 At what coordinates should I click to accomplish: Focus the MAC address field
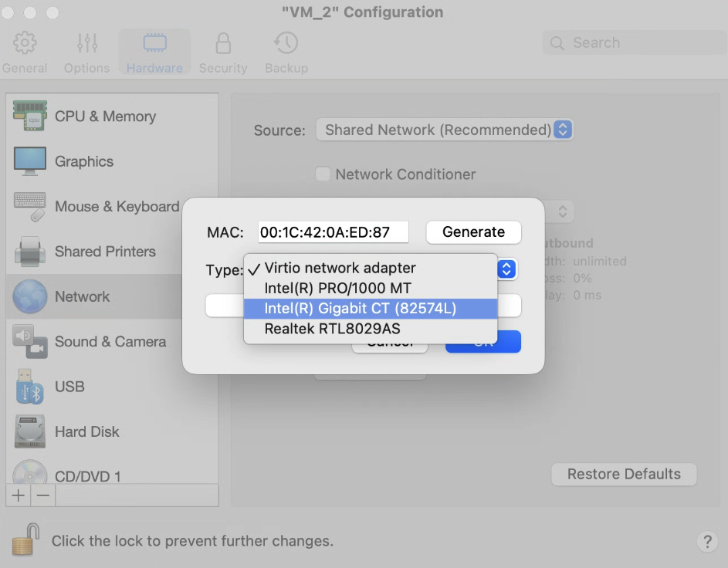(x=334, y=232)
